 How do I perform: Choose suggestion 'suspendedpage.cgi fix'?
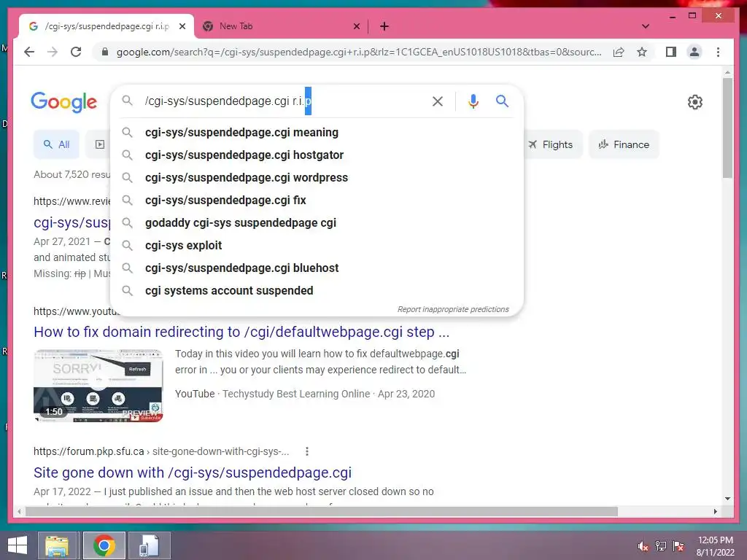[317, 200]
